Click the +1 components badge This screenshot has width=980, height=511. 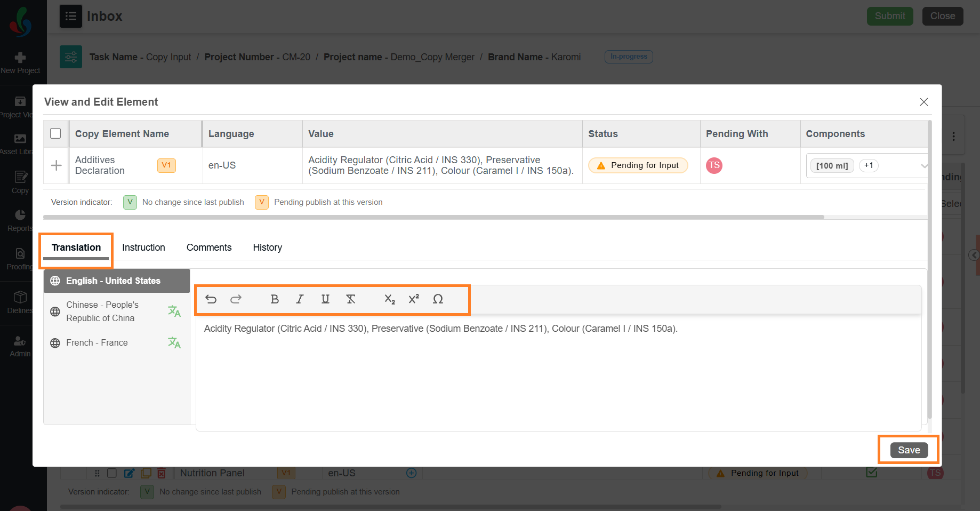(869, 165)
